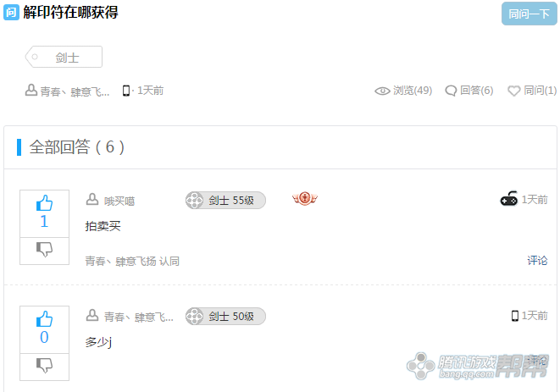The height and width of the screenshot is (392, 560).
Task: Click the eye icon next to 浏览(49)
Action: (382, 91)
